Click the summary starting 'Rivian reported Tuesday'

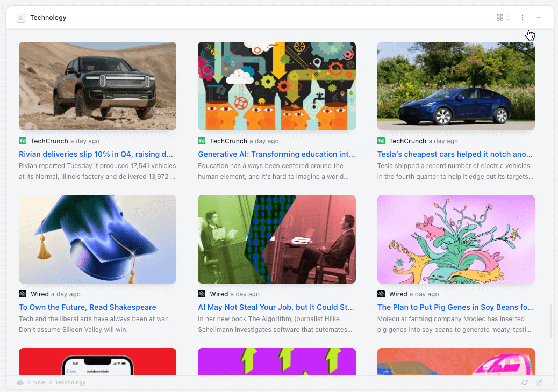pos(97,171)
